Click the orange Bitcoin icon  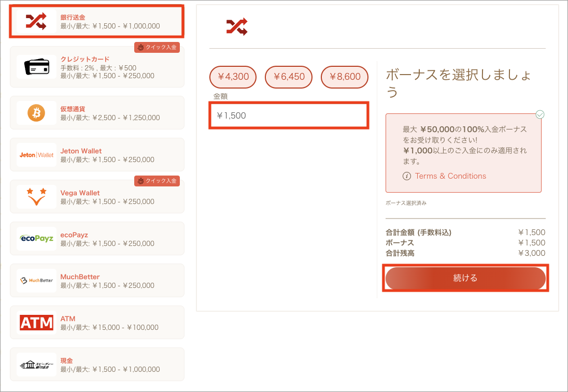click(36, 113)
